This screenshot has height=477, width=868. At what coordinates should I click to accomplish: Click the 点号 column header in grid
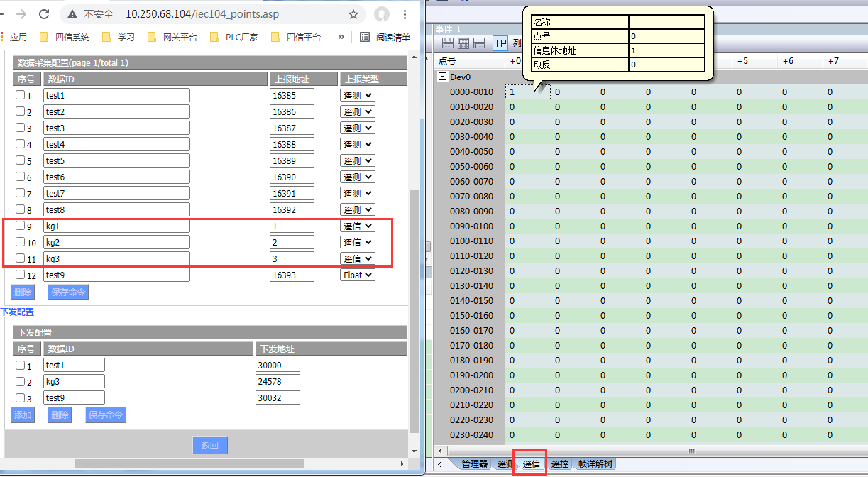[468, 61]
